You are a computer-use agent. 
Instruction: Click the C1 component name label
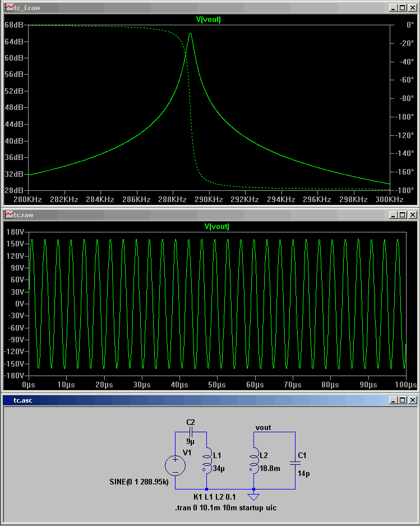click(x=302, y=455)
